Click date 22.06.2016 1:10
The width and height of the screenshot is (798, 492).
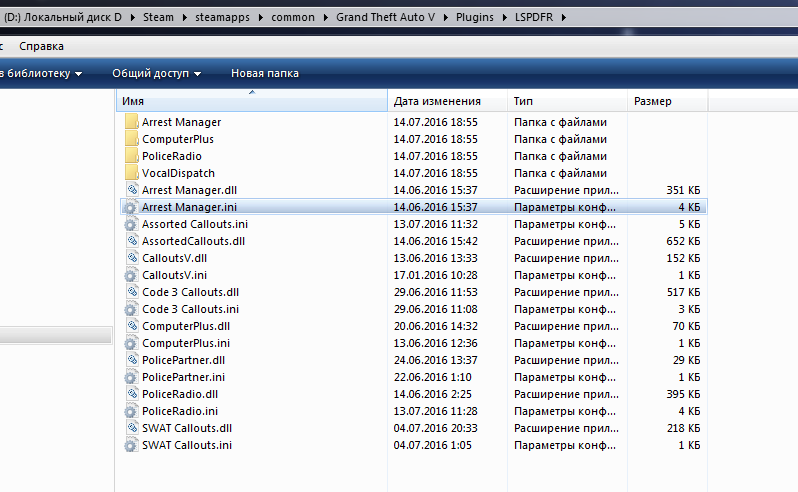point(433,377)
